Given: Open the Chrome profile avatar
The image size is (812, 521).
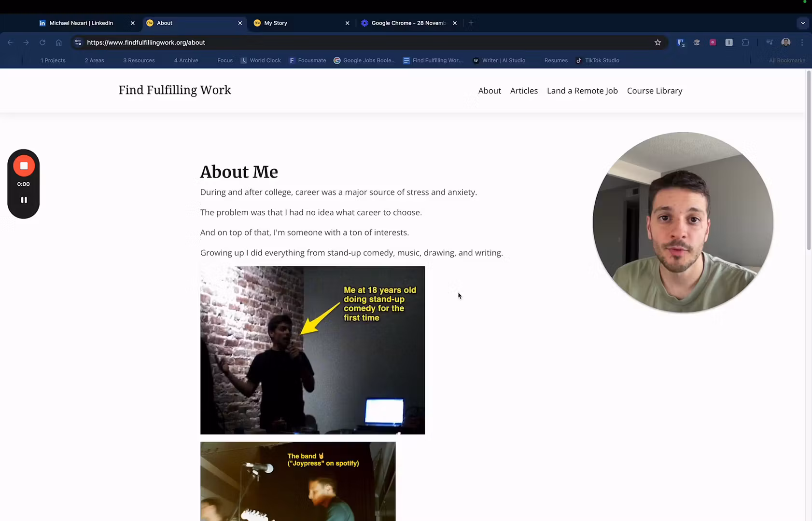Looking at the screenshot, I should tap(786, 42).
